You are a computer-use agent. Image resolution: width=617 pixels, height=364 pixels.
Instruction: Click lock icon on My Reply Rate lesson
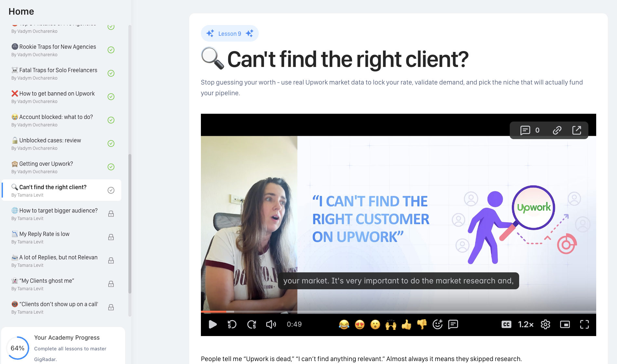[x=111, y=237]
